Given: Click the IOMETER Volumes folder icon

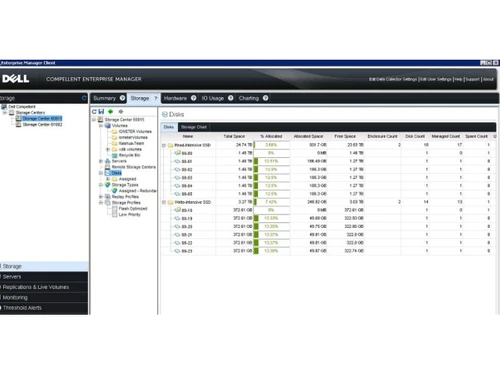Looking at the screenshot, I should coord(114,132).
